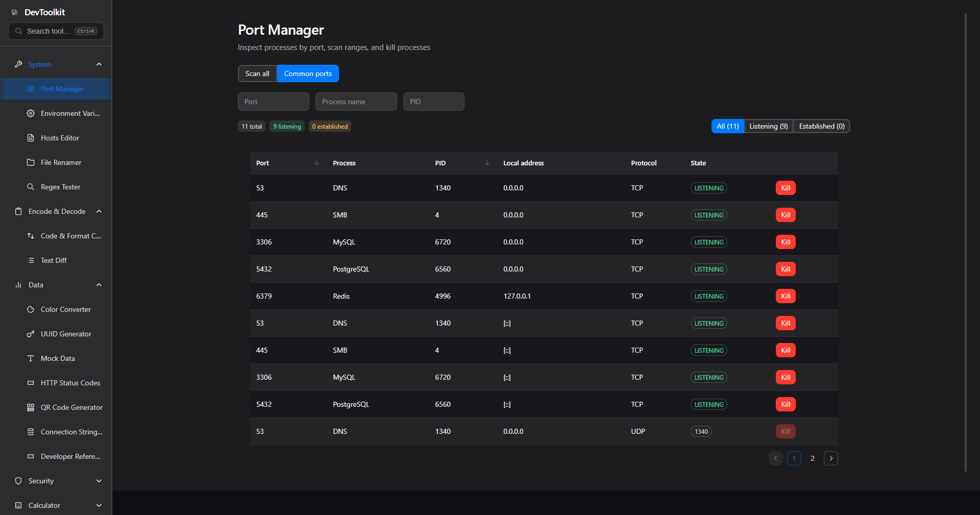The width and height of the screenshot is (980, 515).
Task: Filter by Listening (9) connections
Action: (x=769, y=126)
